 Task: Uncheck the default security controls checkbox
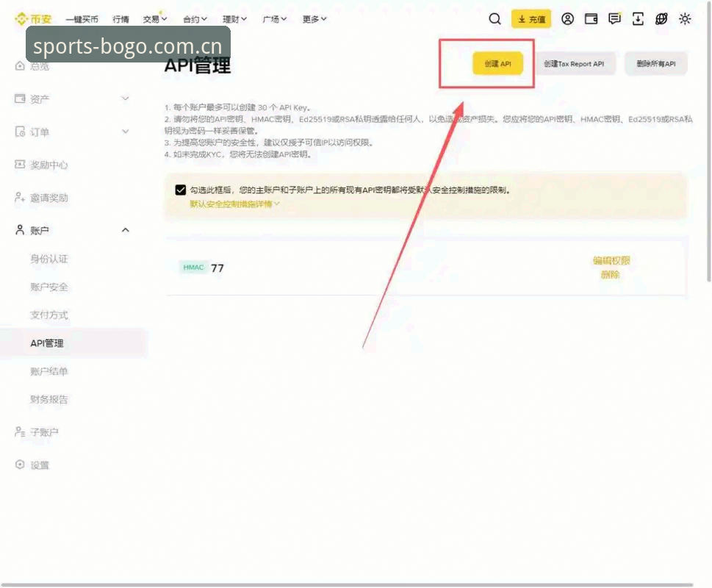coord(180,190)
